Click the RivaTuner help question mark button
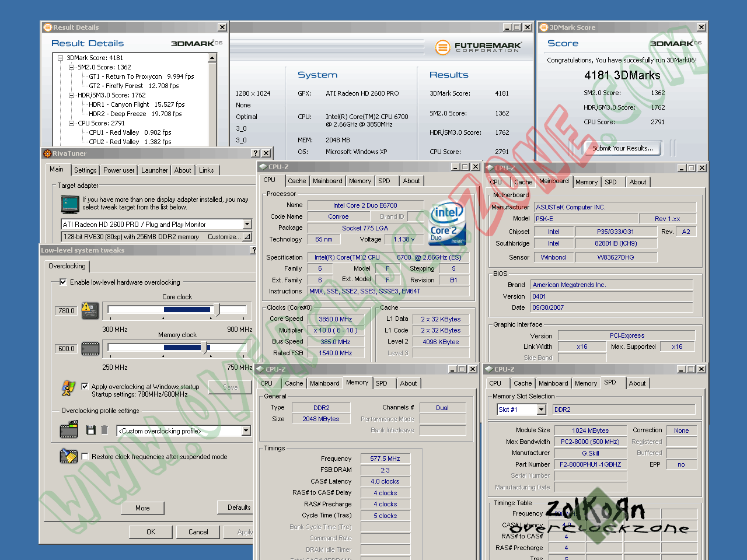Image resolution: width=747 pixels, height=560 pixels. point(256,153)
